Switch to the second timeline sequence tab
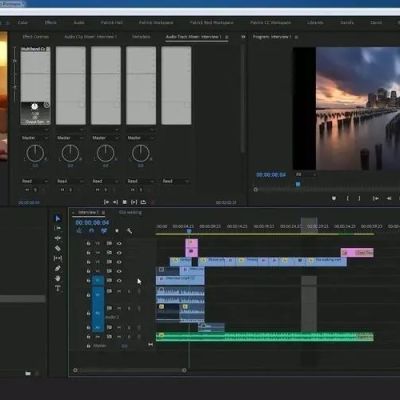 [130, 212]
